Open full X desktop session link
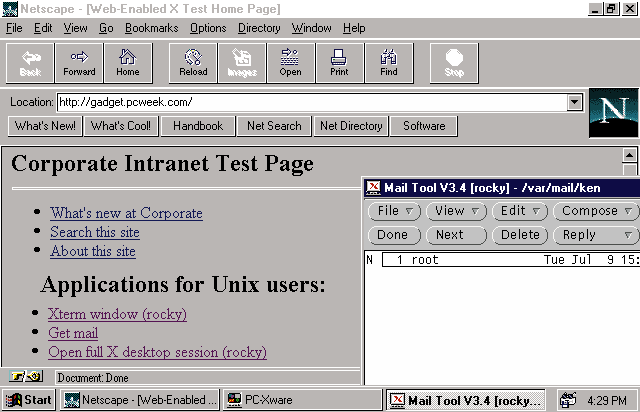This screenshot has width=640, height=412. (157, 352)
